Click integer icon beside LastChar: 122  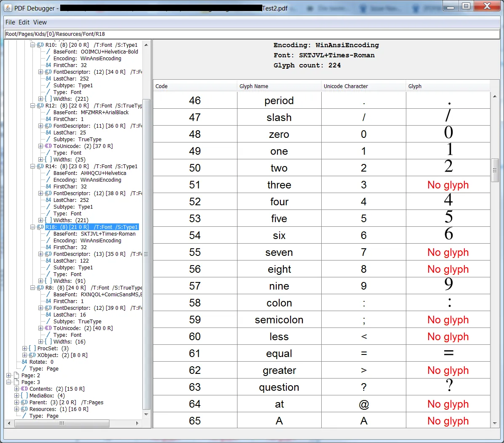(48, 260)
